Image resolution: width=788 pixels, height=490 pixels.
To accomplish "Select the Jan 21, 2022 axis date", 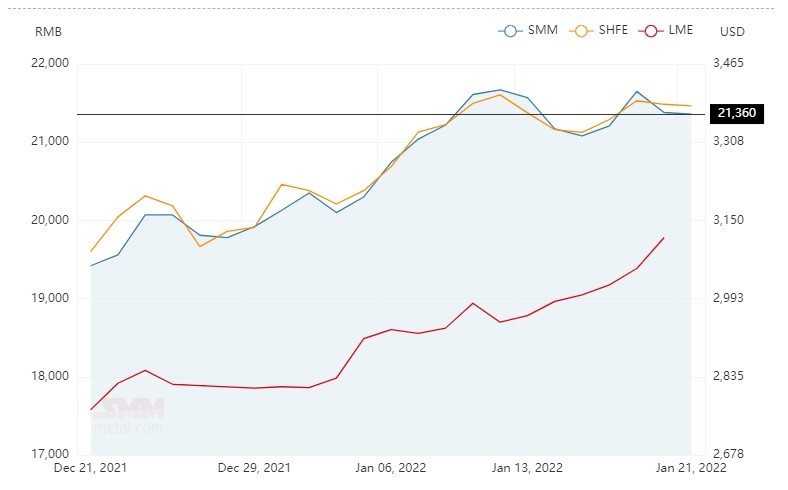I will click(x=691, y=468).
